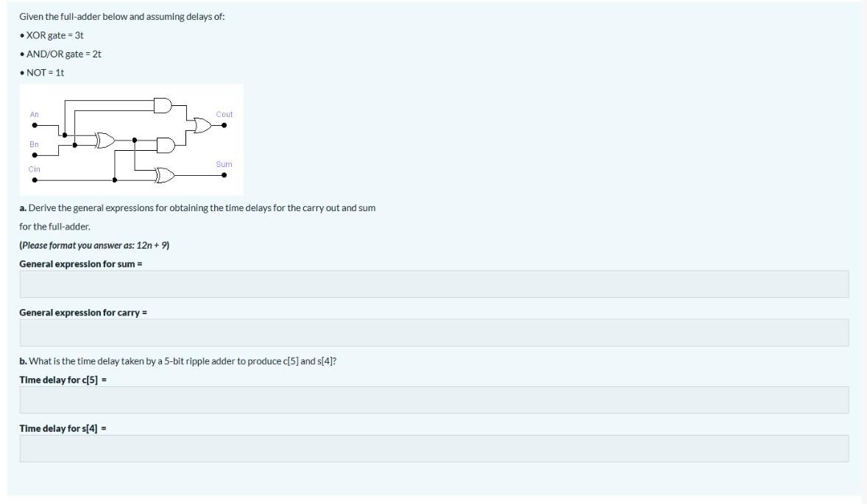Screen dimensions: 867x504
Task: Click the An input terminal dot
Action: [34, 125]
